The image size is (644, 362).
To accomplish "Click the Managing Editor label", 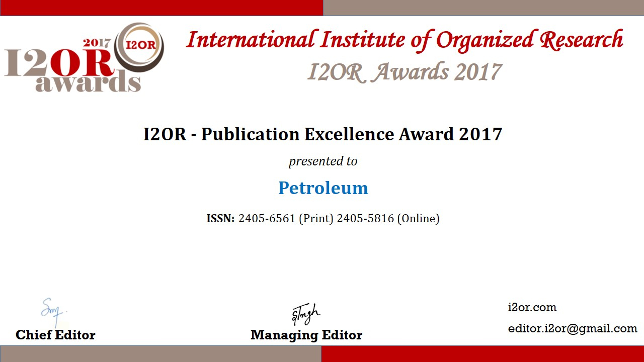I will click(306, 335).
